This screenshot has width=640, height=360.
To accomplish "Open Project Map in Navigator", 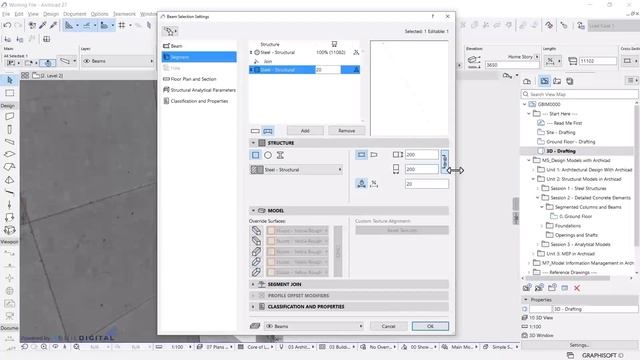I will click(x=527, y=81).
